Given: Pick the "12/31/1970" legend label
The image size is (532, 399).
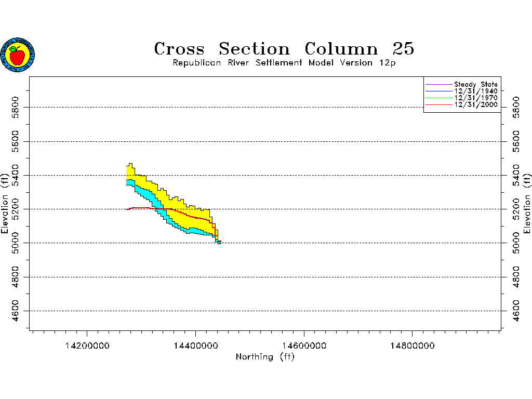Looking at the screenshot, I should (476, 98).
